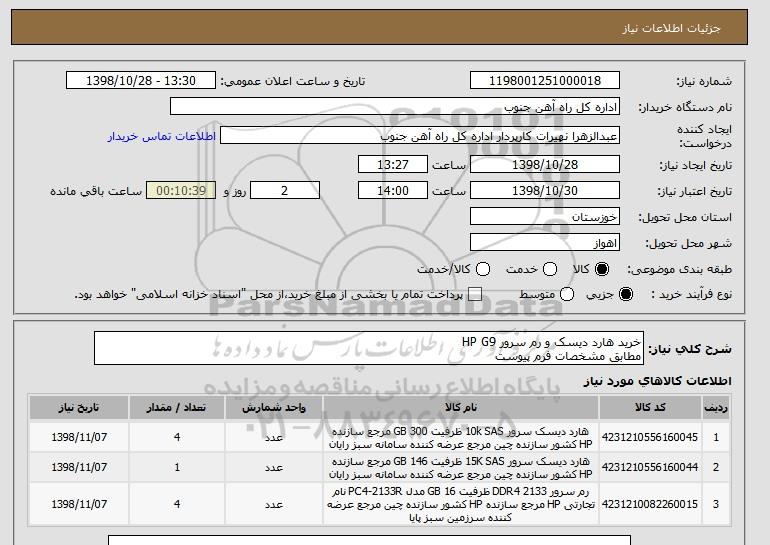Select the کالا/خدمت radio button
Viewport: 770px width, 545px height.
tap(483, 269)
